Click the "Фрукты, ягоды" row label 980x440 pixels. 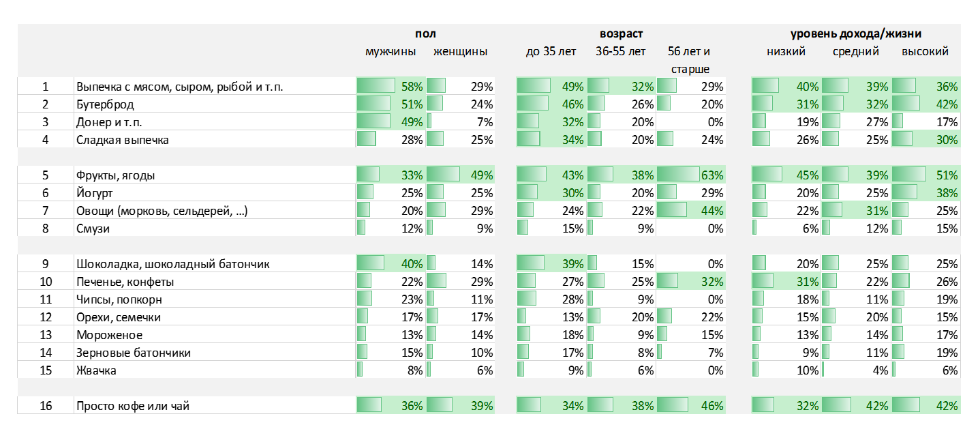point(116,175)
